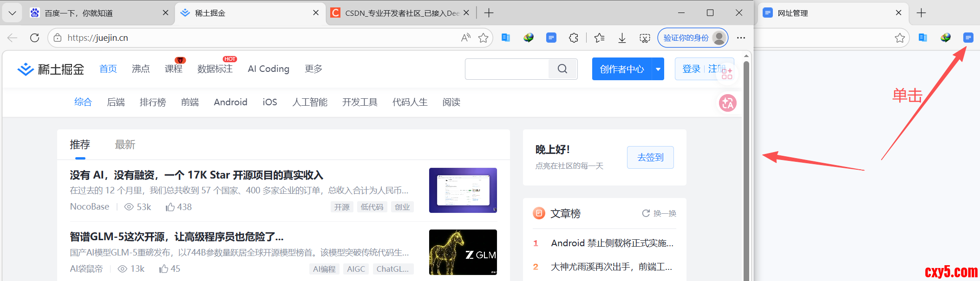Select the 人工智能 category
The height and width of the screenshot is (281, 980).
coord(310,102)
